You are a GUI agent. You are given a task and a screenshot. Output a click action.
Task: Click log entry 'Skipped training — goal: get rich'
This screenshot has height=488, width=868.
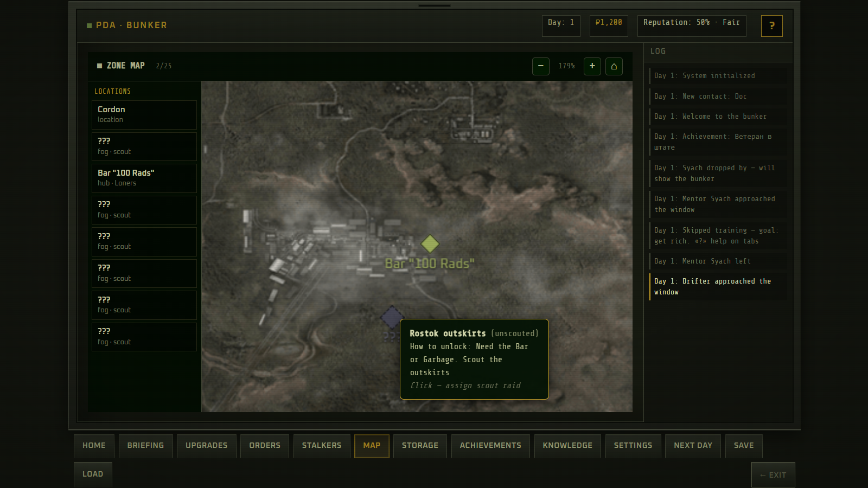pyautogui.click(x=718, y=236)
